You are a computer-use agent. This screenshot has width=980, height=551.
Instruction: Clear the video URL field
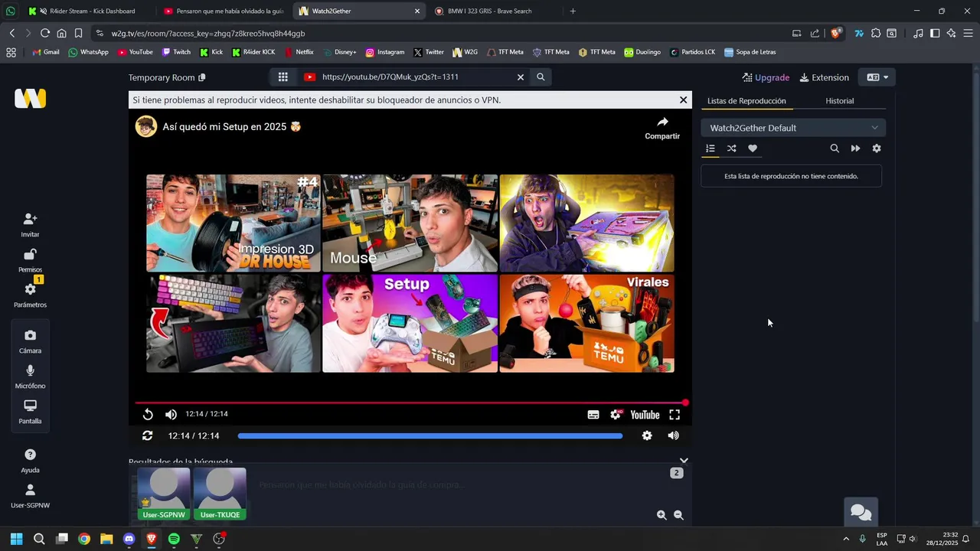point(520,77)
